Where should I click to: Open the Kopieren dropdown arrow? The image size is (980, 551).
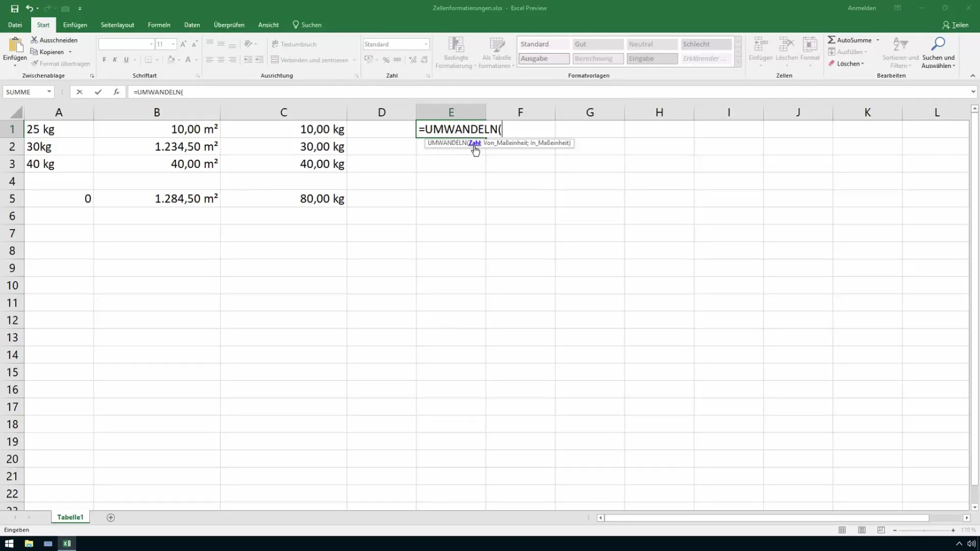click(70, 52)
